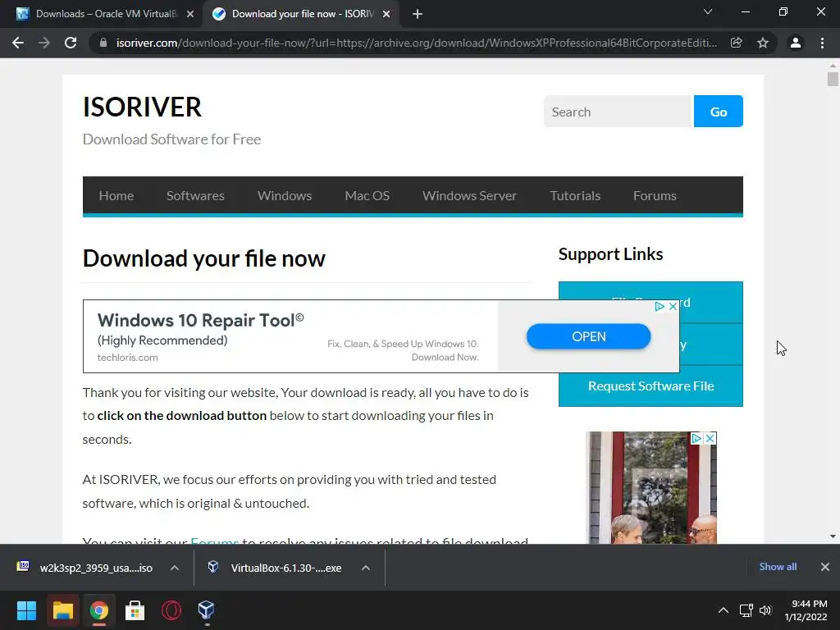Open the Chrome three-dot menu
This screenshot has height=630, width=840.
(822, 43)
